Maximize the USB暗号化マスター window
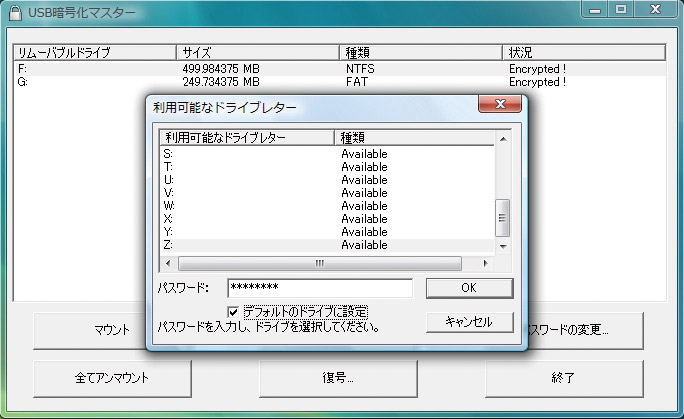This screenshot has width=684, height=419. (x=621, y=10)
